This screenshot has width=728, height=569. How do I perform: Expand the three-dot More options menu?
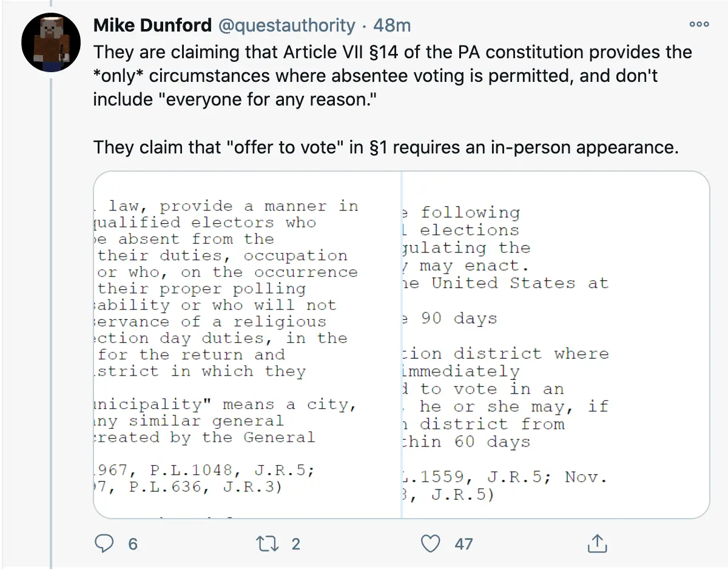[699, 24]
